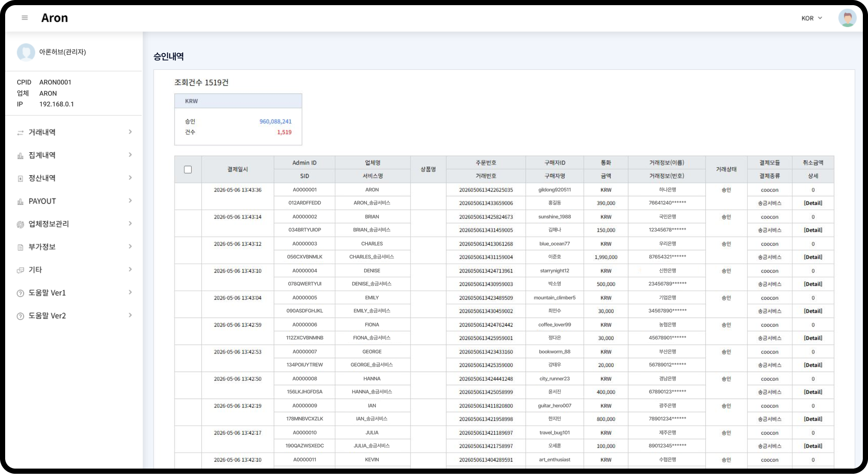The image size is (868, 474).
Task: Select the 도움말 Ver1 question mark icon
Action: (20, 293)
